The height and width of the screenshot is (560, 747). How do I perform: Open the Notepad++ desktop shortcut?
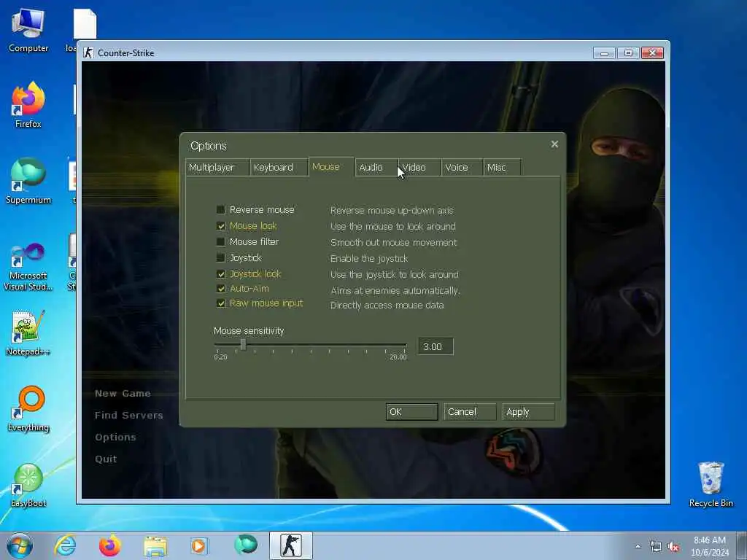28,333
